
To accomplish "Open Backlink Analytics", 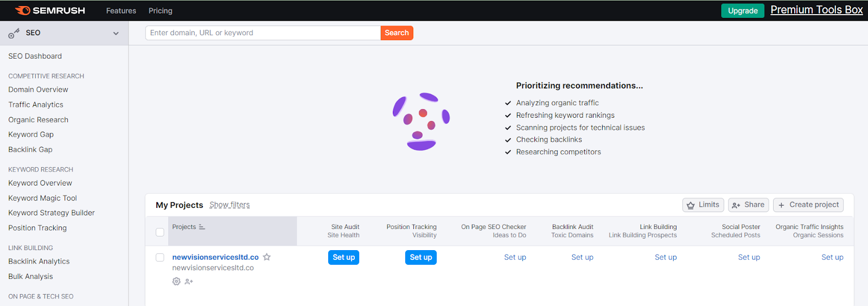I will click(x=39, y=262).
